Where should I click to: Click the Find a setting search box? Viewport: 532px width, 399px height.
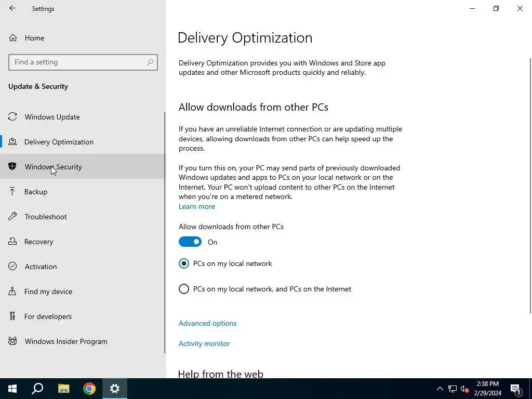point(83,62)
